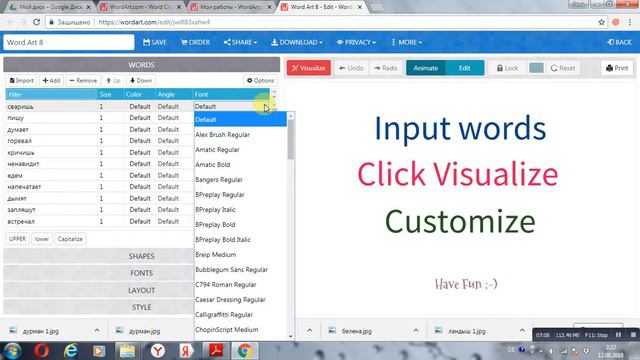
Task: Click the Size column header
Action: coord(110,94)
